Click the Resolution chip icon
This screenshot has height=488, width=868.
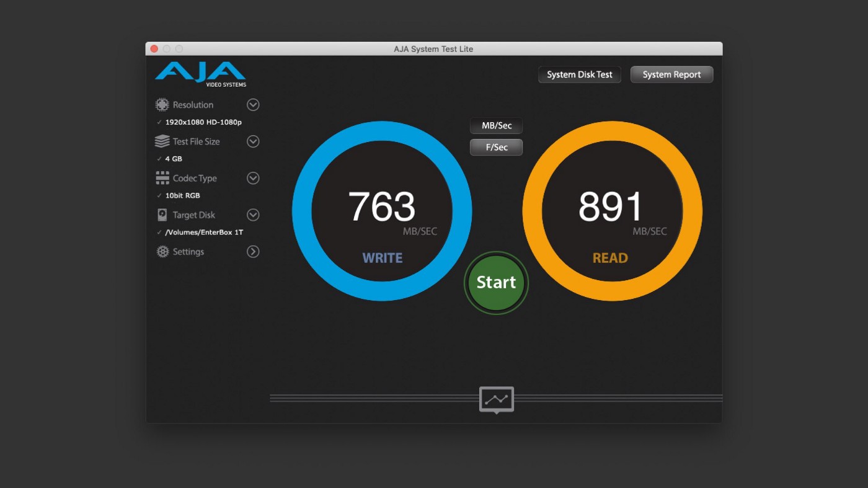162,105
